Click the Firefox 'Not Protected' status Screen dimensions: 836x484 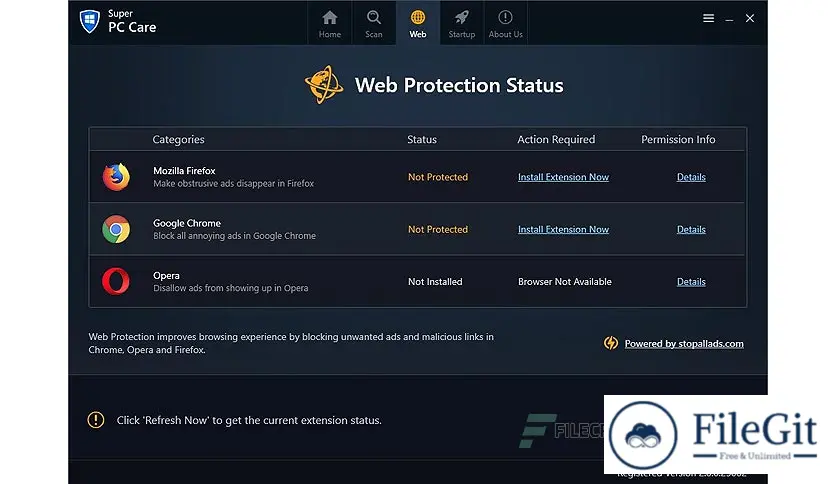[438, 177]
